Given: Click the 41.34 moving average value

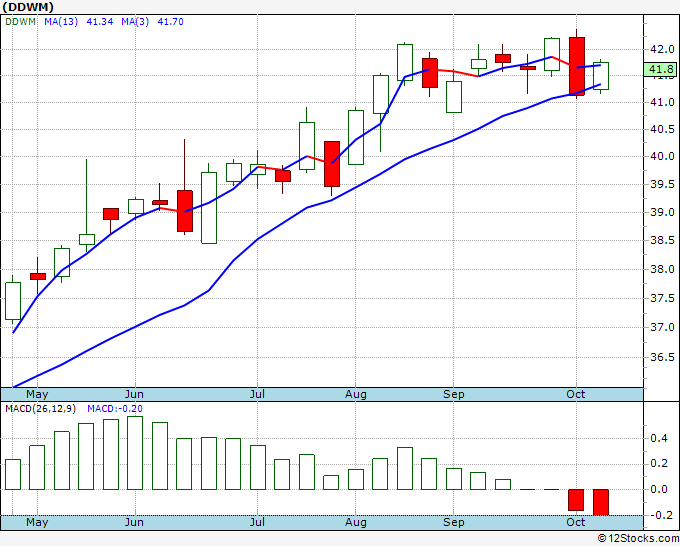Looking at the screenshot, I should [x=100, y=22].
